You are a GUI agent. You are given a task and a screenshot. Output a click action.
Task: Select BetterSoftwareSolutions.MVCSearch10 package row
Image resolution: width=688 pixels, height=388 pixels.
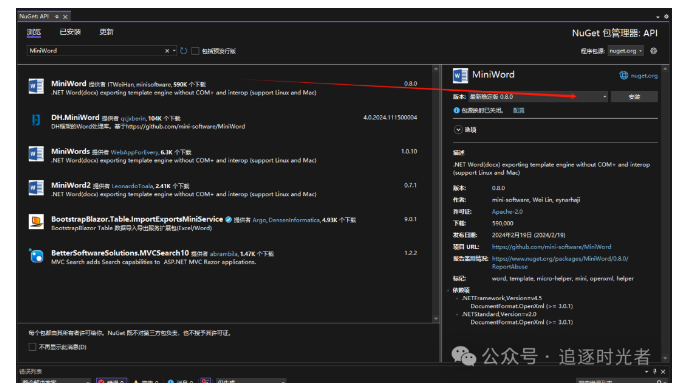pos(225,256)
